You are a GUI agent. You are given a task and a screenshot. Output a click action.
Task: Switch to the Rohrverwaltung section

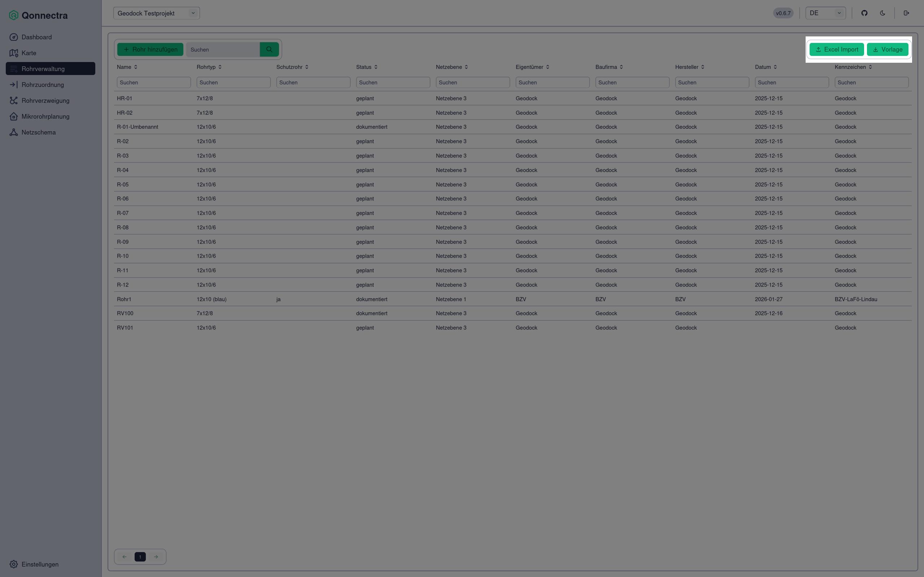pos(43,69)
